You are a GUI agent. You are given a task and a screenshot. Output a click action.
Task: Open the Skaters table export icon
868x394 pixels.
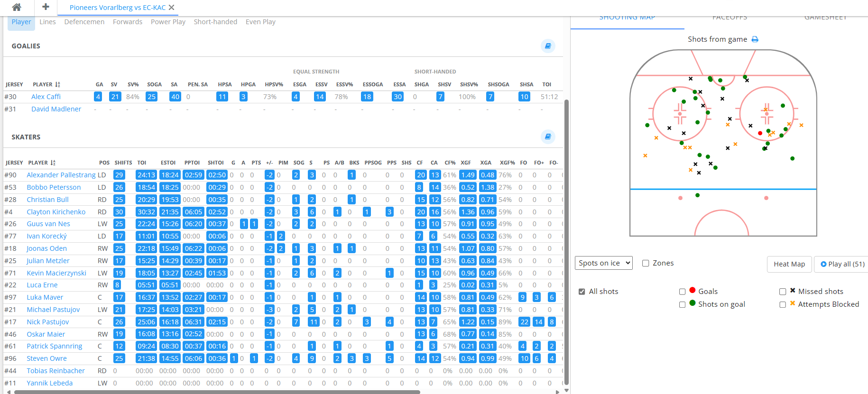coord(548,137)
